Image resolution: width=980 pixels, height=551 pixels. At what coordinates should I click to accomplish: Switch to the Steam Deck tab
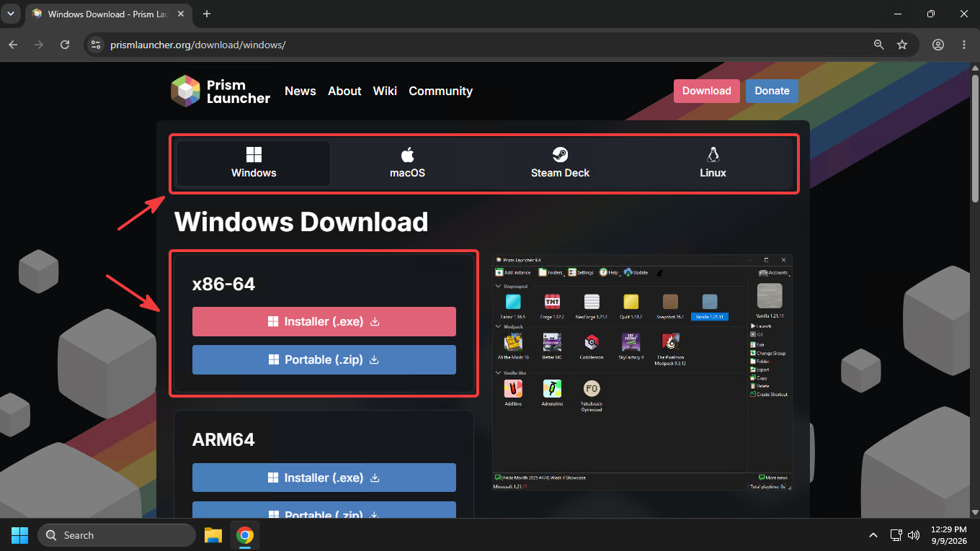click(x=560, y=163)
